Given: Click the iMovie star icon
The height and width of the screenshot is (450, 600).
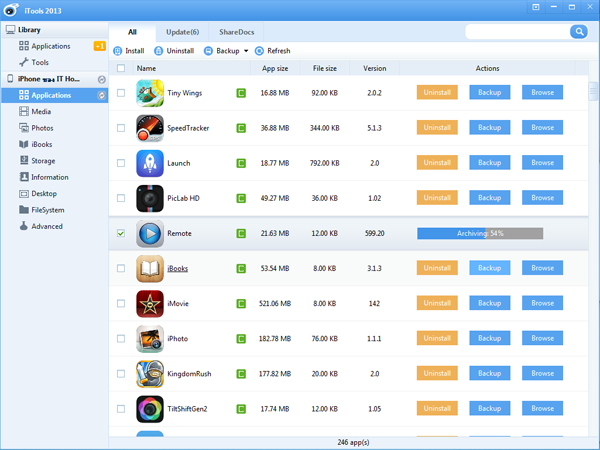Looking at the screenshot, I should click(x=150, y=303).
